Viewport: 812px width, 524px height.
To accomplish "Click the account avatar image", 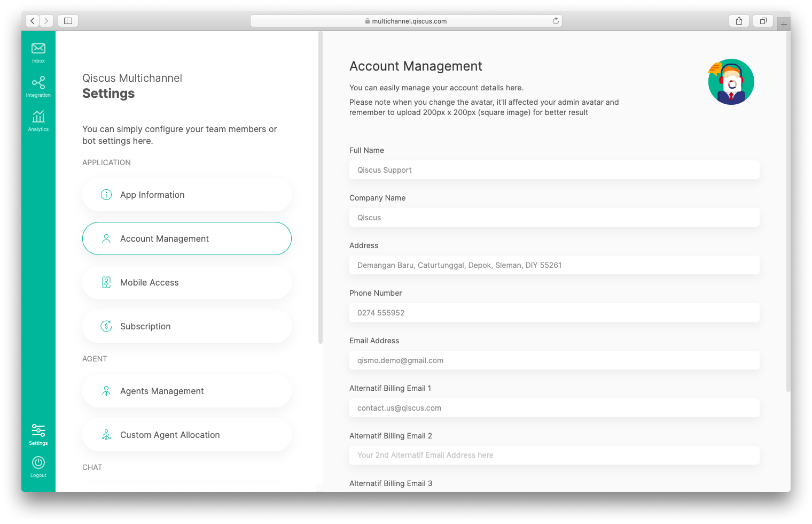I will tap(731, 82).
